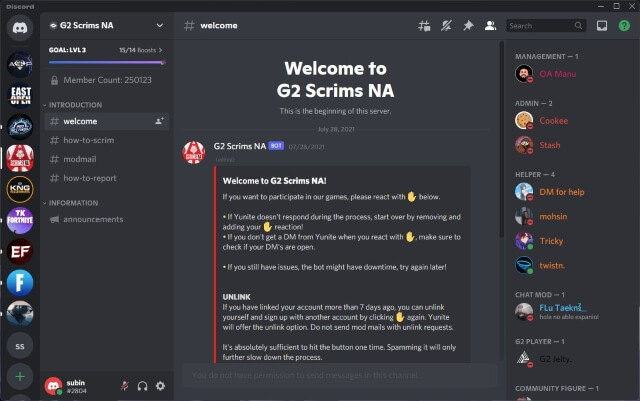
Task: Open the Inbox icon in header
Action: [601, 25]
